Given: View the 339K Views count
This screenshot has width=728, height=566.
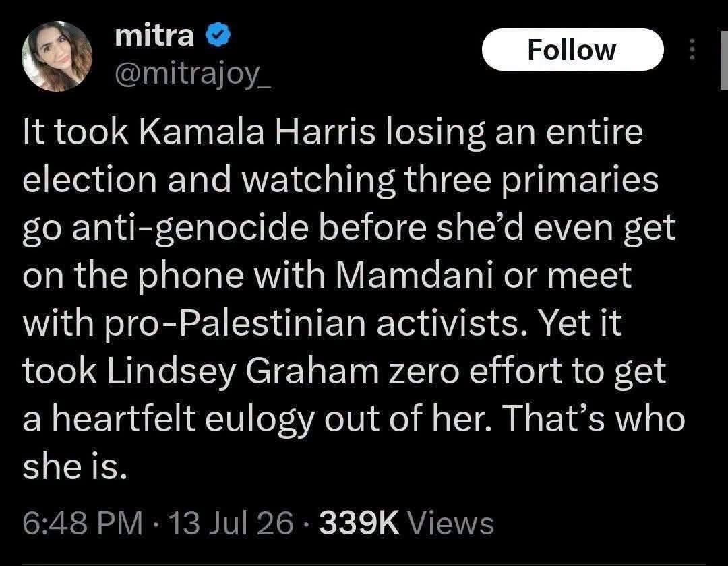Looking at the screenshot, I should pyautogui.click(x=406, y=523).
